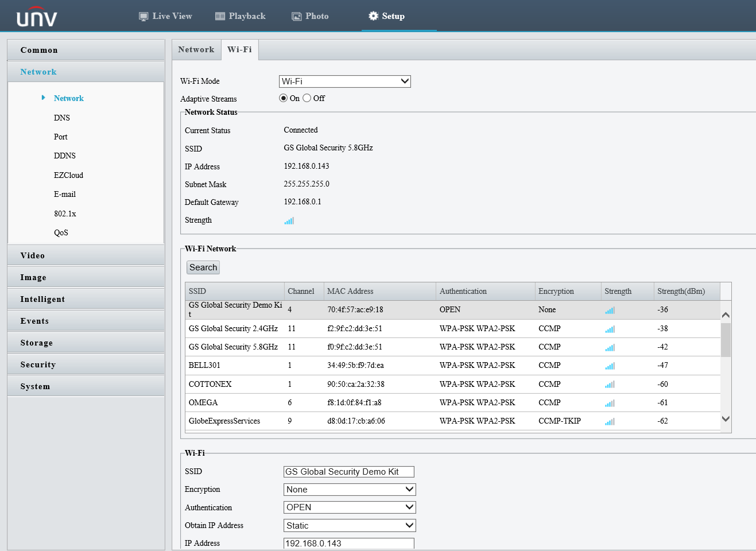Click the arrow marker beside Network submenu
The height and width of the screenshot is (551, 756).
click(43, 98)
